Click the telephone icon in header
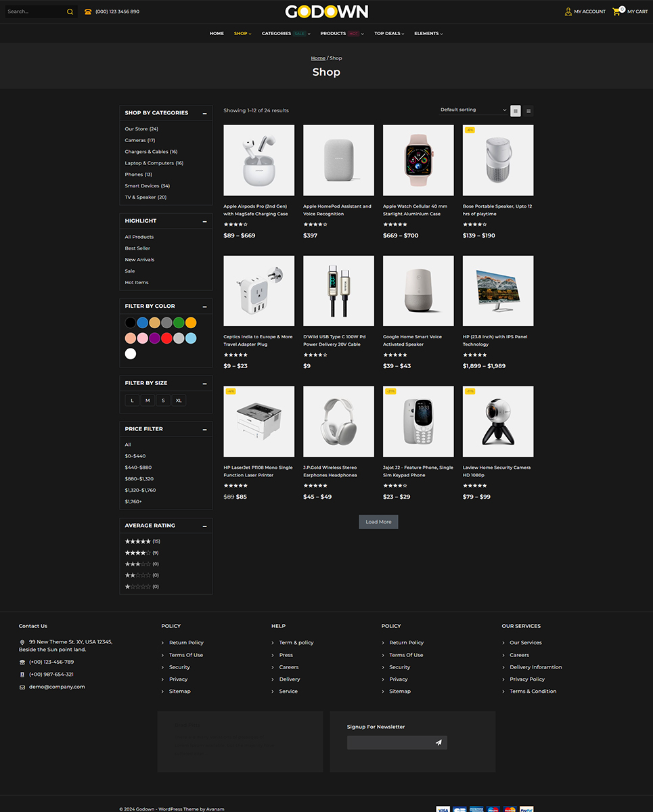Image resolution: width=653 pixels, height=812 pixels. [88, 12]
